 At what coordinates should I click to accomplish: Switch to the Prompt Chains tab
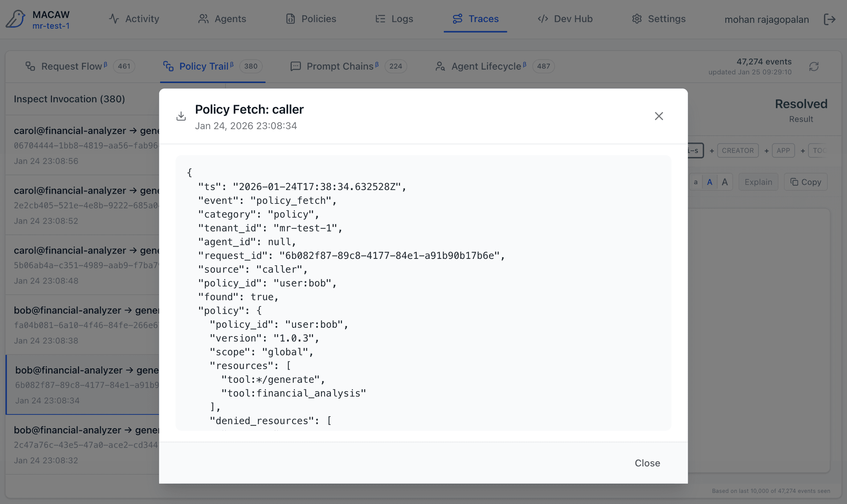pyautogui.click(x=340, y=66)
